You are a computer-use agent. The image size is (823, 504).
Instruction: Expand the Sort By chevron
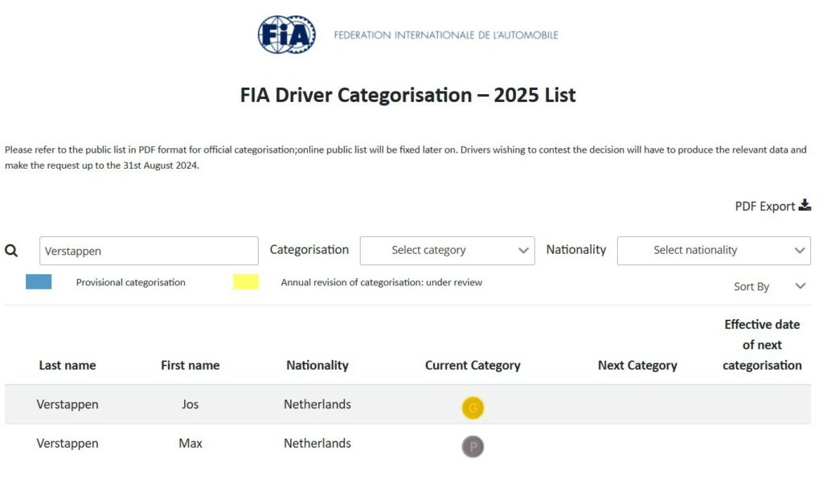click(x=800, y=286)
